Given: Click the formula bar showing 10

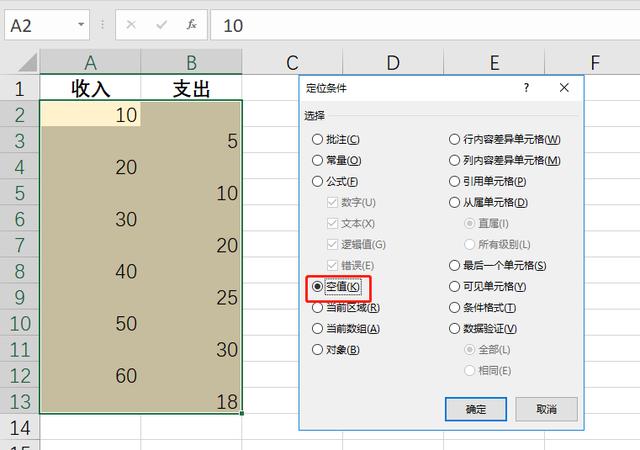Looking at the screenshot, I should click(425, 25).
